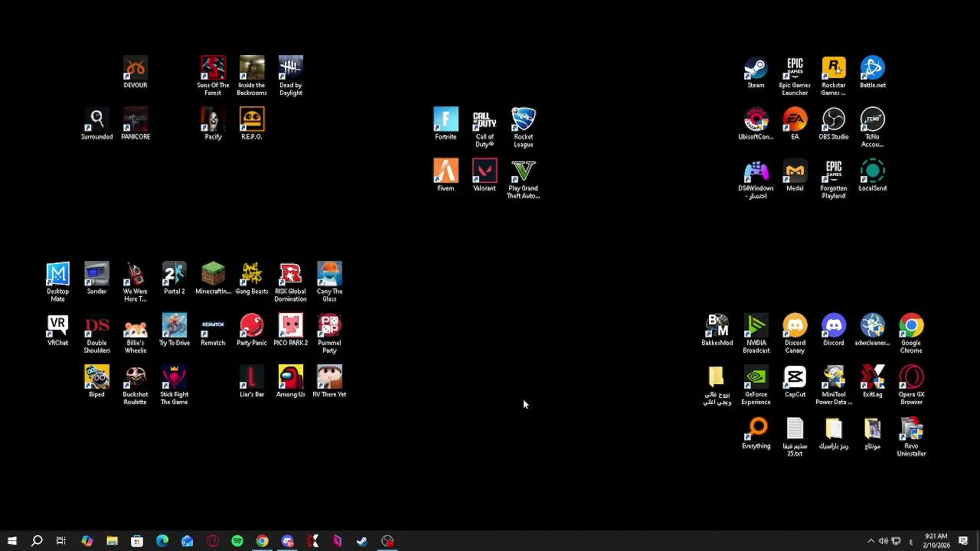
Task: Select the Revo Uninstaller icon
Action: point(911,436)
